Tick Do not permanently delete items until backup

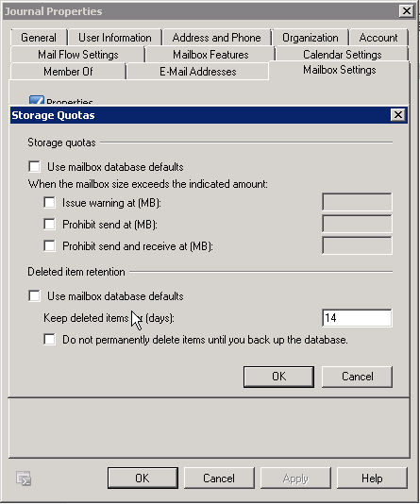[49, 340]
